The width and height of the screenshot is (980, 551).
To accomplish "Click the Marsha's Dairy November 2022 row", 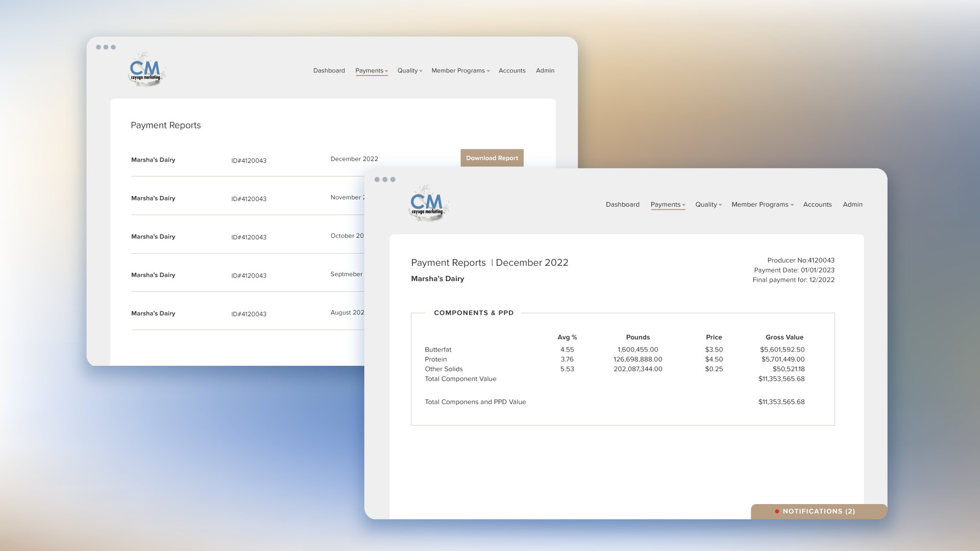I will 249,198.
